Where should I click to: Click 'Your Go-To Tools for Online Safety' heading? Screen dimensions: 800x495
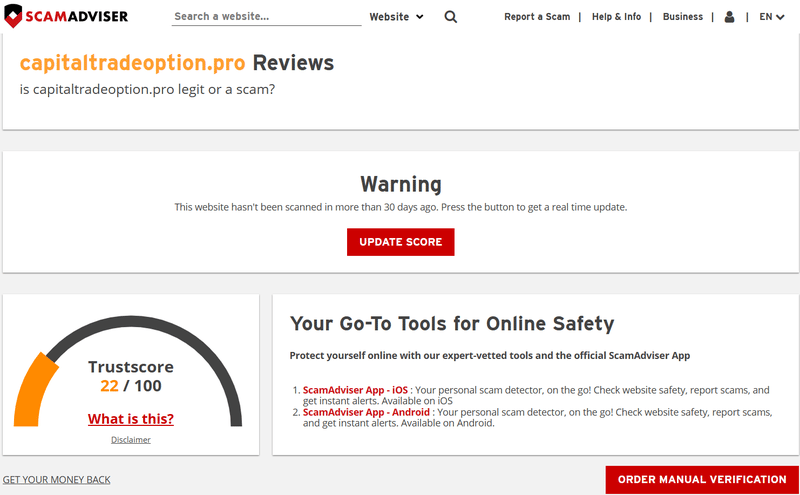452,324
